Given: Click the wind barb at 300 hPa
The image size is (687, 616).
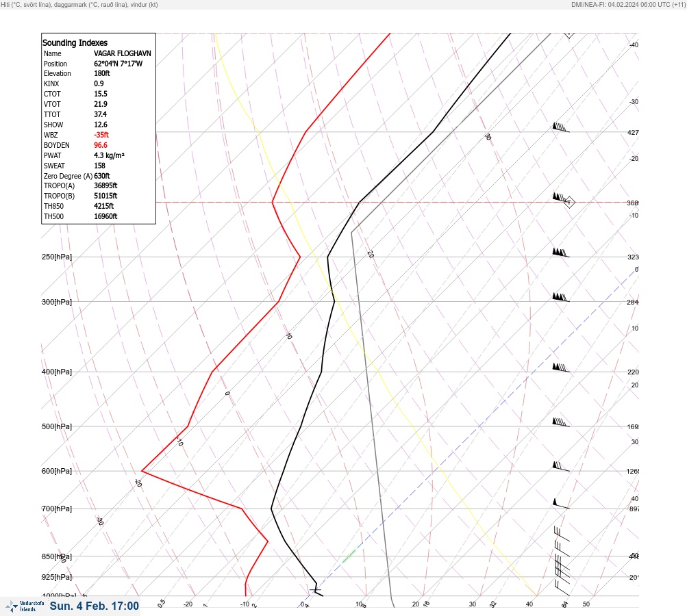Looking at the screenshot, I should pos(561,298).
